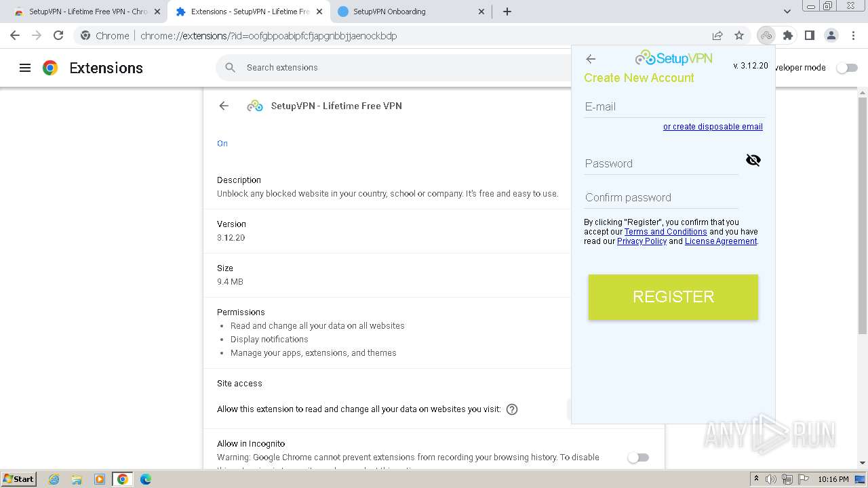Click the 9.4 MB size value
Viewport: 868px width, 488px height.
pyautogui.click(x=230, y=282)
